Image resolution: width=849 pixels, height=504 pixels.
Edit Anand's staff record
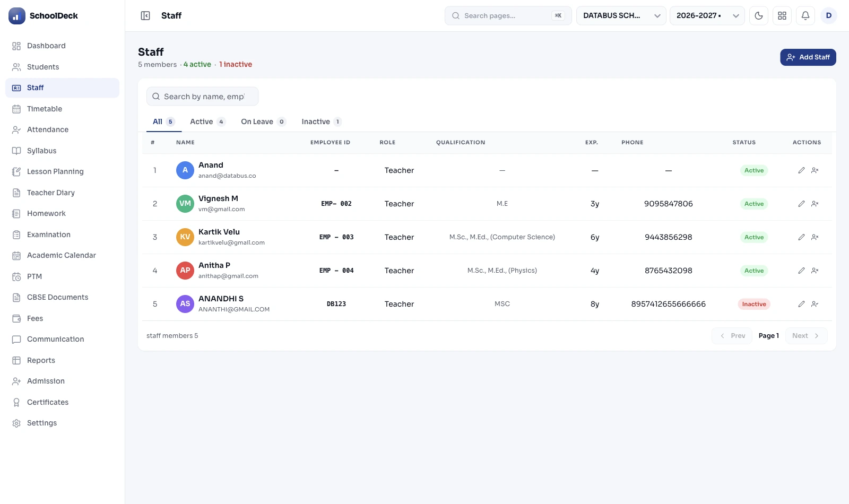click(x=801, y=170)
